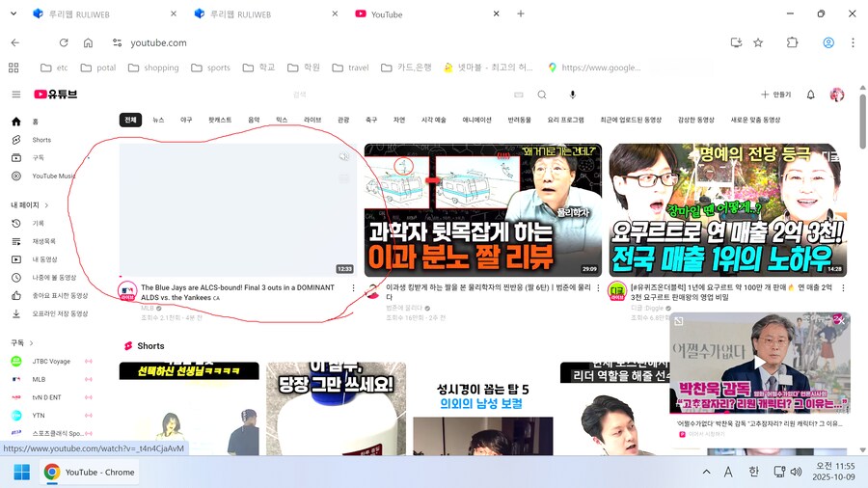Viewport: 868px width, 488px height.
Task: Click the voice search microphone icon
Action: click(572, 95)
